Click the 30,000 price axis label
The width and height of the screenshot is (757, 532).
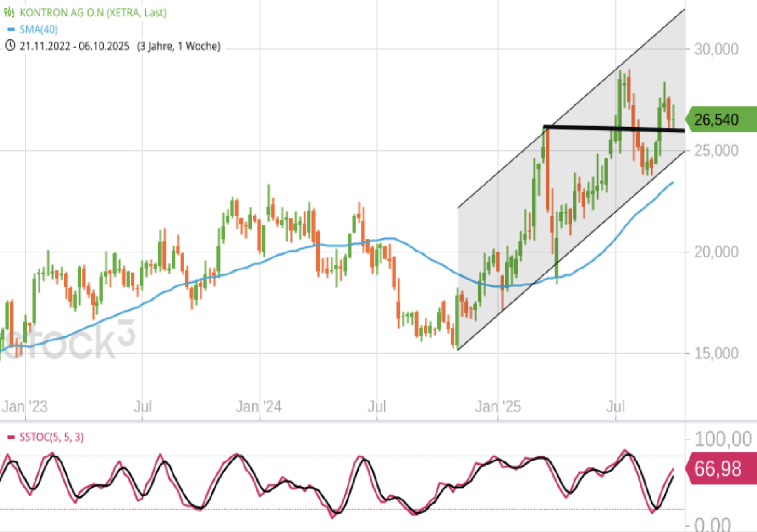pos(716,49)
